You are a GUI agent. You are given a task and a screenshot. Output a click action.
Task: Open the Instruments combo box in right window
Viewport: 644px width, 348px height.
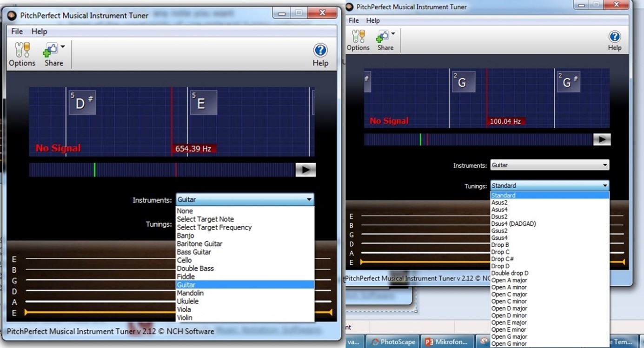(550, 165)
